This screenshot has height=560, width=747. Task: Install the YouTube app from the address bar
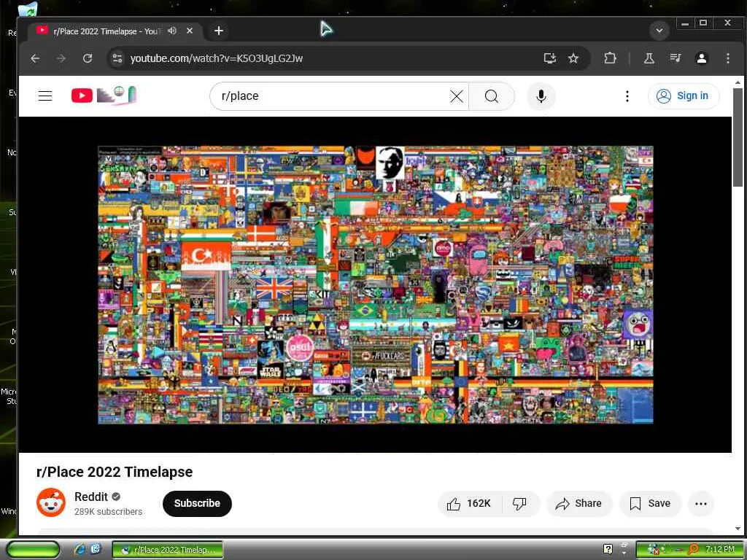(550, 58)
